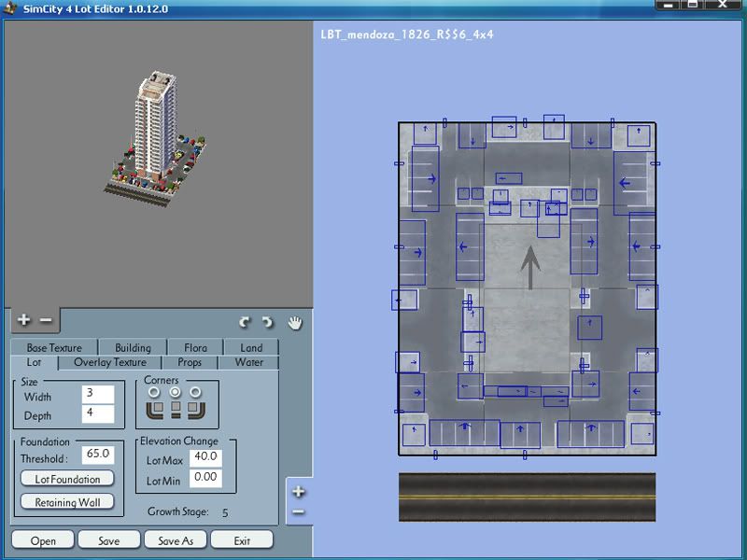Click the Lot Max elevation field
The width and height of the screenshot is (747, 560).
(205, 457)
